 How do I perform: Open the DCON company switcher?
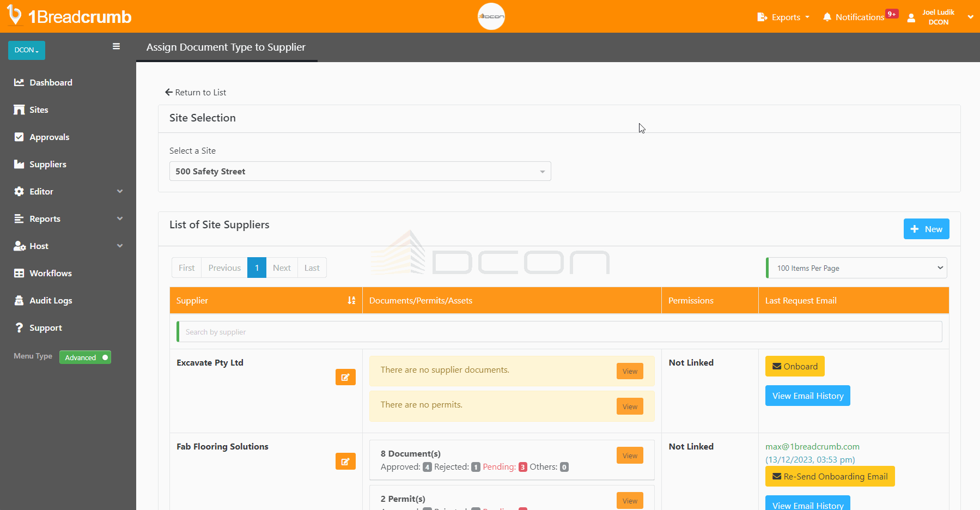pos(26,50)
